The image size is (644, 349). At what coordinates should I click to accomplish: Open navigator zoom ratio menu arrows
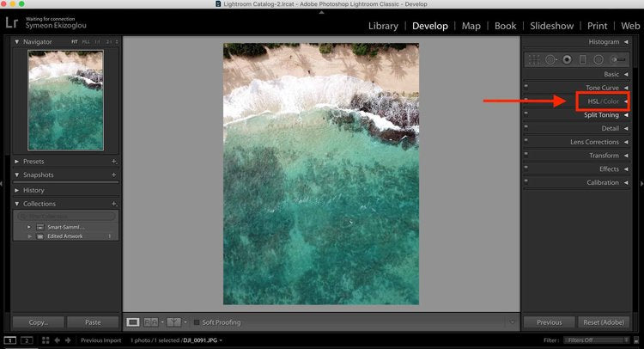click(117, 42)
